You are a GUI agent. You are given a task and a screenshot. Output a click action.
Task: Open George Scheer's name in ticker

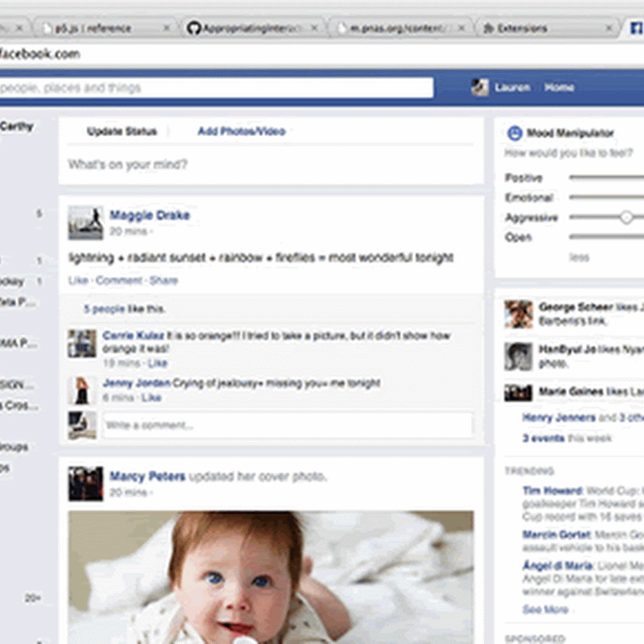(576, 307)
